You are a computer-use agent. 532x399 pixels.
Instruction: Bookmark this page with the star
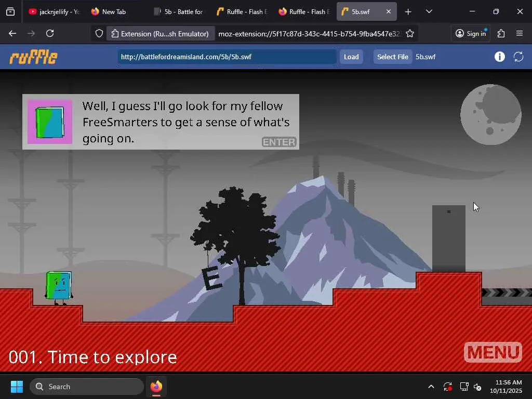pyautogui.click(x=410, y=34)
